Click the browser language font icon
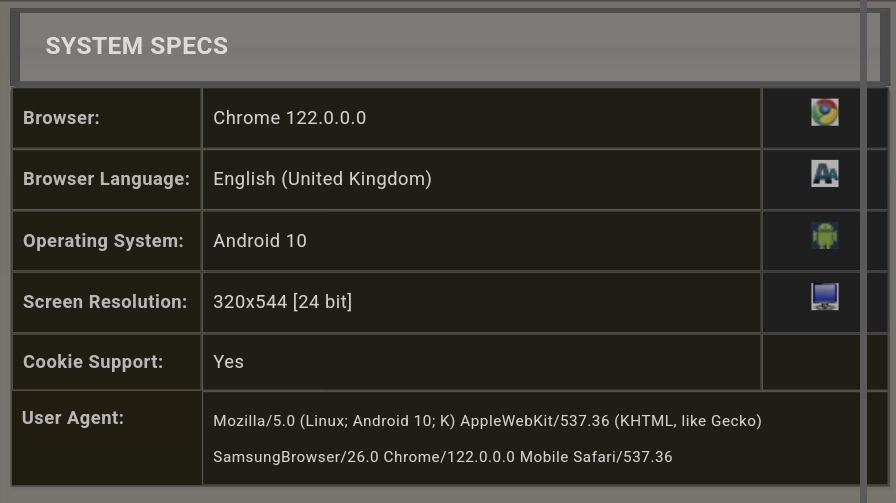Image resolution: width=896 pixels, height=503 pixels. click(x=824, y=174)
